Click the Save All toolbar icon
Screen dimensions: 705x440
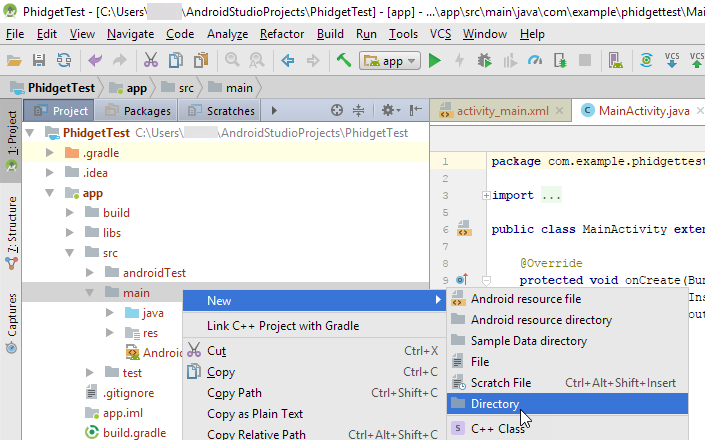pos(39,60)
